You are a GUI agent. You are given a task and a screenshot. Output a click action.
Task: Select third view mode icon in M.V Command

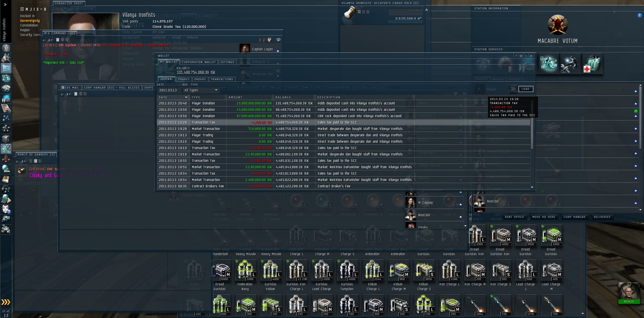[x=67, y=40]
